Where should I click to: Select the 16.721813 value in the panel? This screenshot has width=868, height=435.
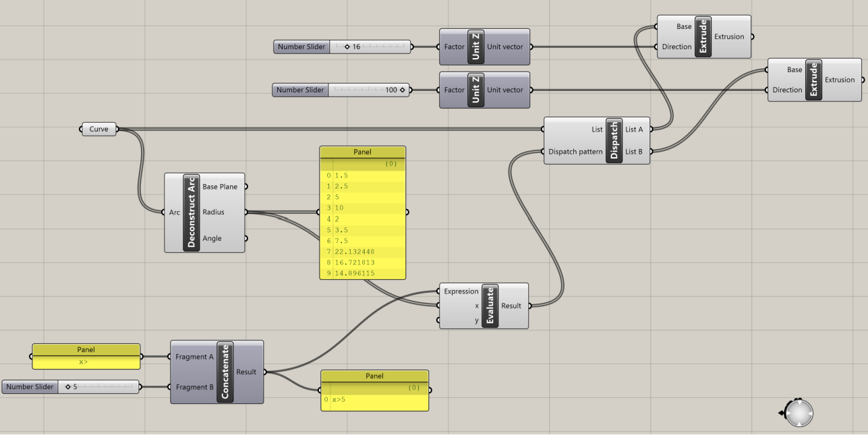pyautogui.click(x=354, y=262)
